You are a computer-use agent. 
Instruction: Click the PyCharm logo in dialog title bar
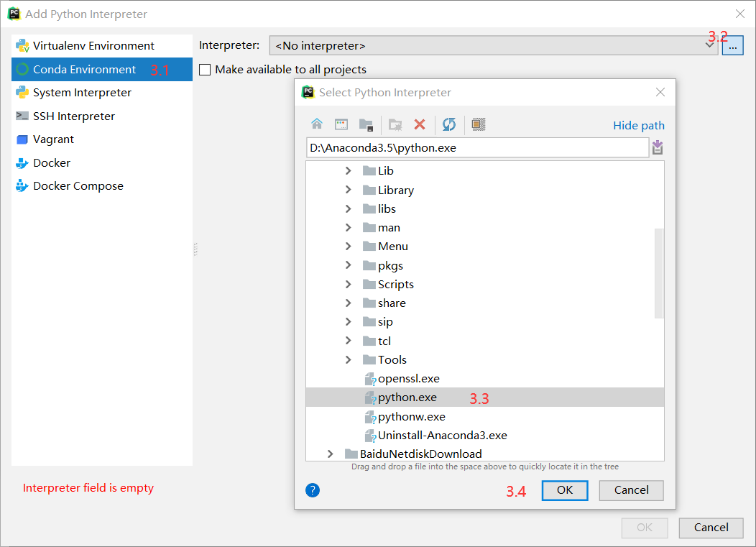coord(308,92)
